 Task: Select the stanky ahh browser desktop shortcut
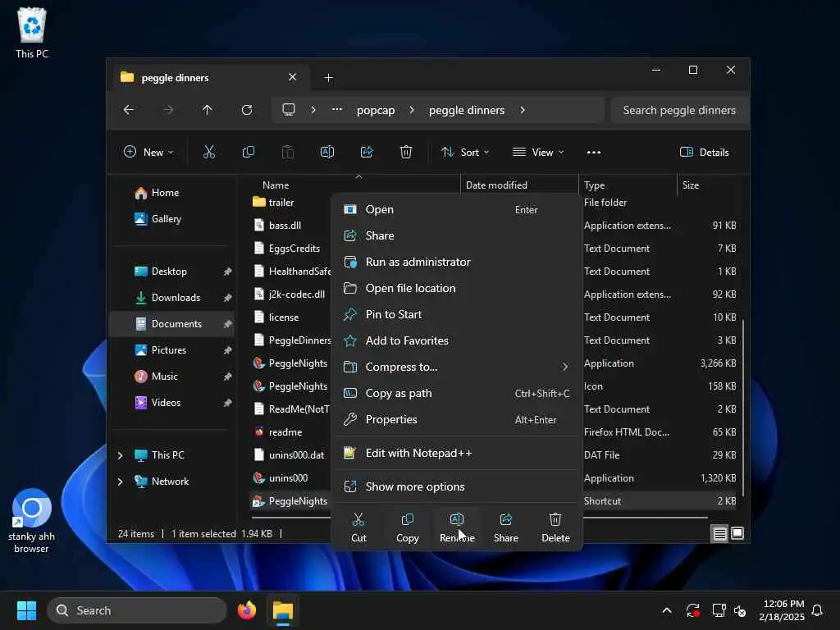32,521
